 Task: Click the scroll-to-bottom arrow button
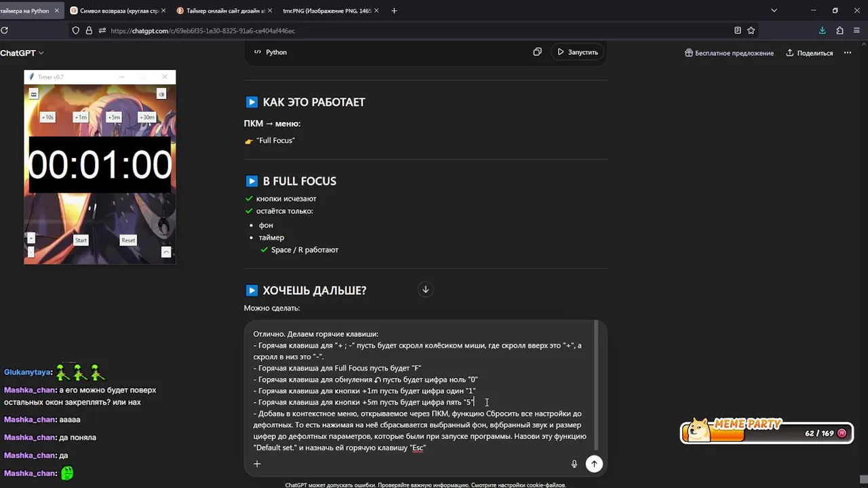[425, 289]
